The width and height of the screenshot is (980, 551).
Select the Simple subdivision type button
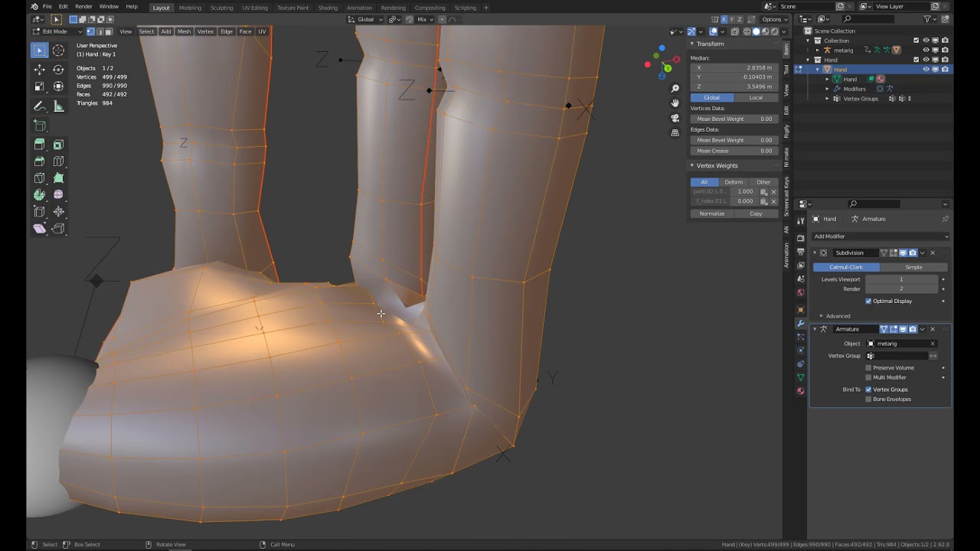[913, 267]
